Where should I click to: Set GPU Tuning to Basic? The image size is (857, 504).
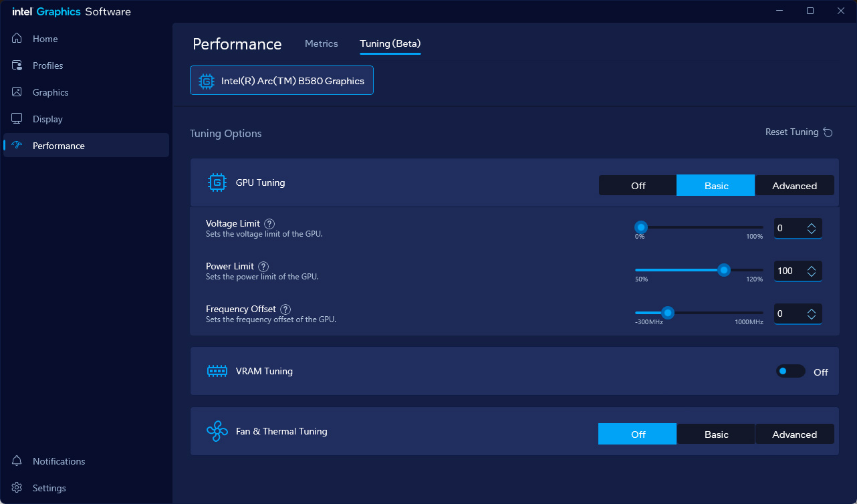coord(716,186)
